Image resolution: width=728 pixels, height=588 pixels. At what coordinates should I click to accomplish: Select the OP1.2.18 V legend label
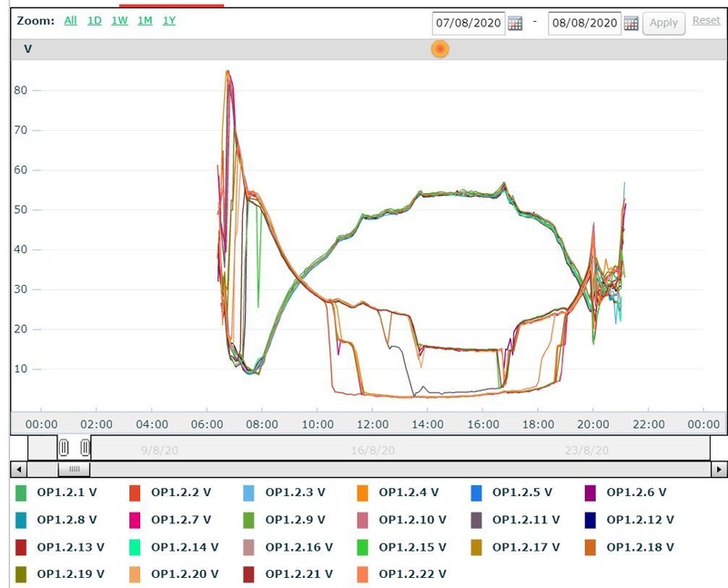(x=640, y=547)
